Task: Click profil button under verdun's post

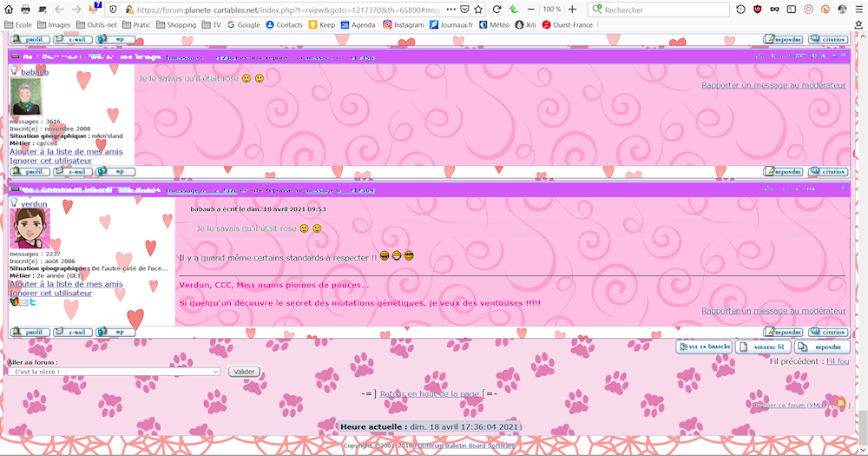Action: point(30,332)
